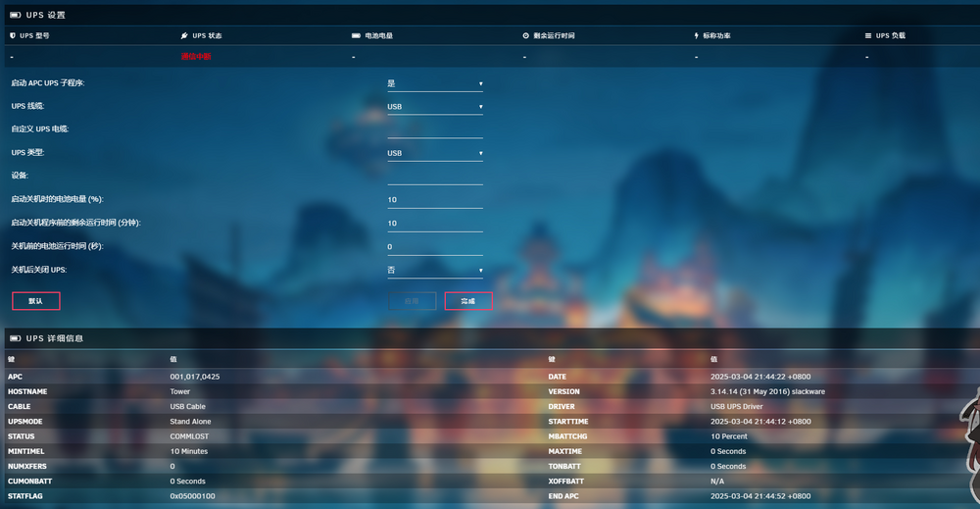Screen dimensions: 980x509
Task: Click the UPS 详细信息 section title
Action: [x=54, y=338]
